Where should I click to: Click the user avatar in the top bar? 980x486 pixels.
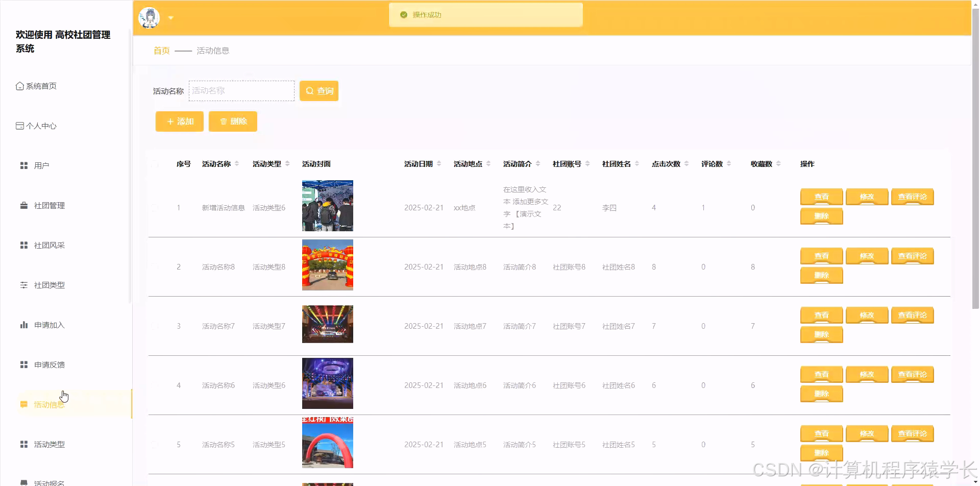pyautogui.click(x=149, y=18)
